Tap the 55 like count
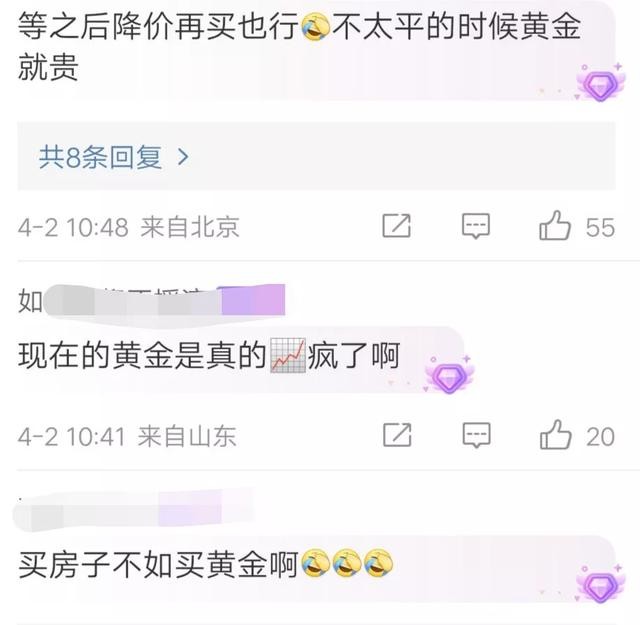The width and height of the screenshot is (640, 625). coord(600,227)
